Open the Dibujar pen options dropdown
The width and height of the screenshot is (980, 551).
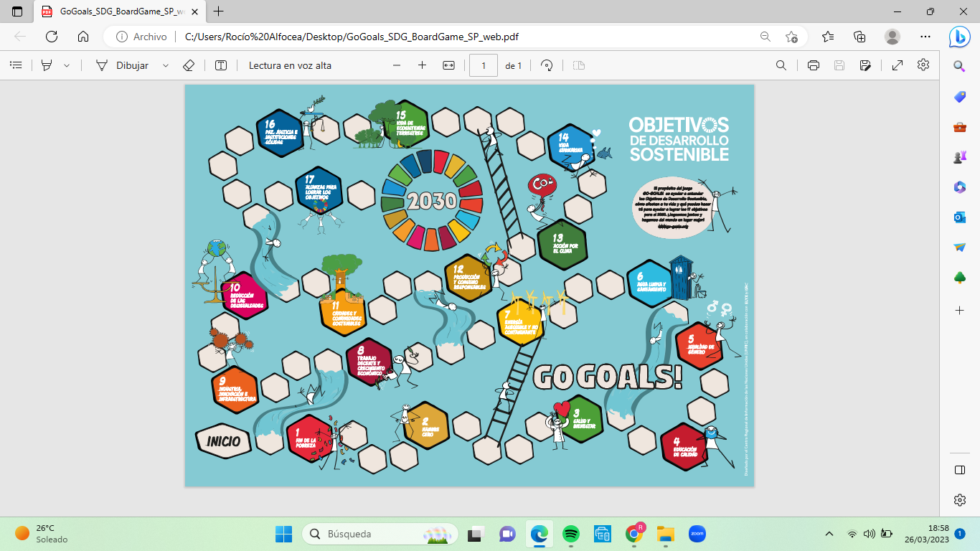point(164,65)
